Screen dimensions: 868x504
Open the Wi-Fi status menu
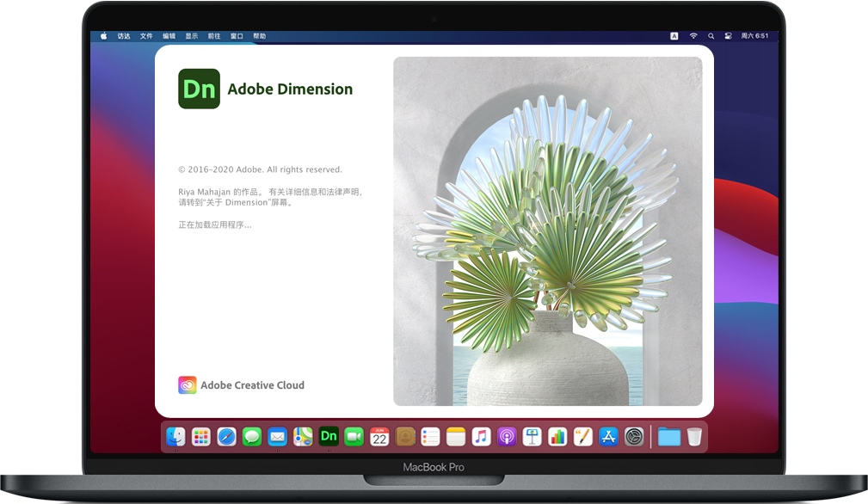pyautogui.click(x=693, y=36)
